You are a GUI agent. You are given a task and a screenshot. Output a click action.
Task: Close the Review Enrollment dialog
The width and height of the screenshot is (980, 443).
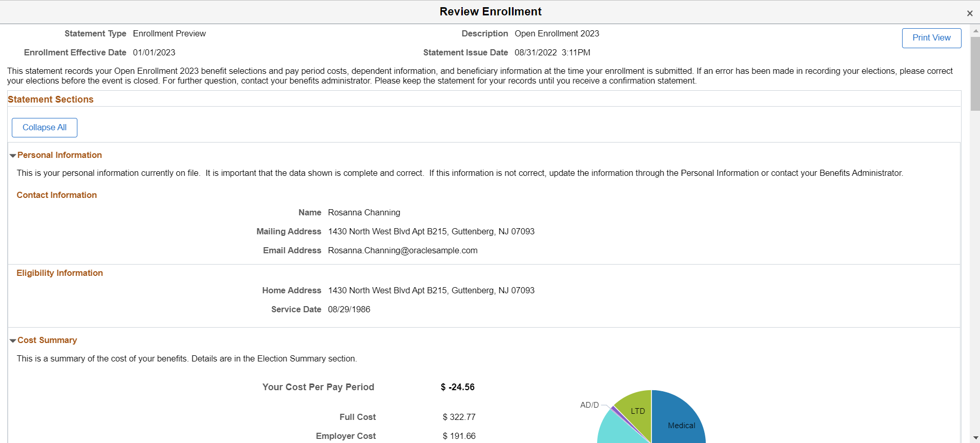[x=969, y=13]
